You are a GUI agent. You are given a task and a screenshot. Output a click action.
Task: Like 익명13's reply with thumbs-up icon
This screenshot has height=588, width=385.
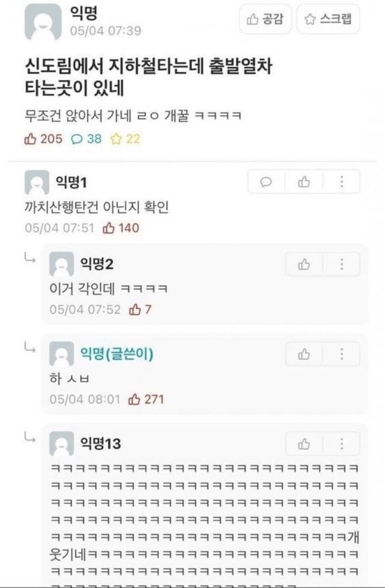point(304,444)
